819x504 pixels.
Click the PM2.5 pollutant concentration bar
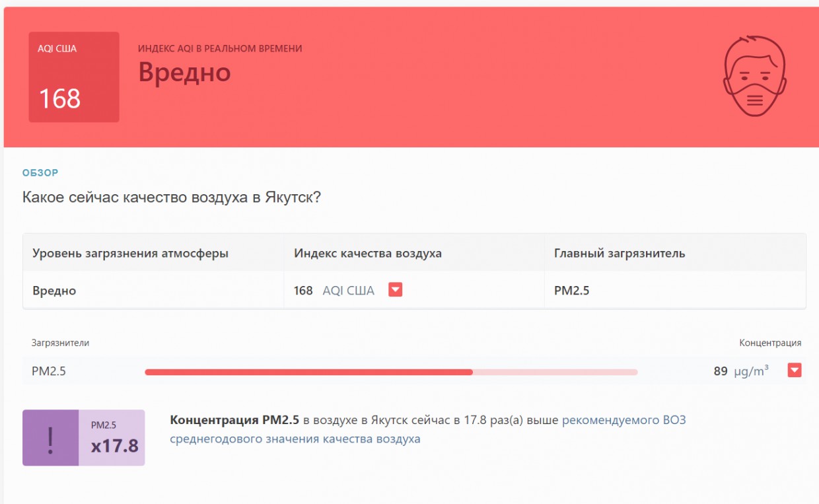391,372
